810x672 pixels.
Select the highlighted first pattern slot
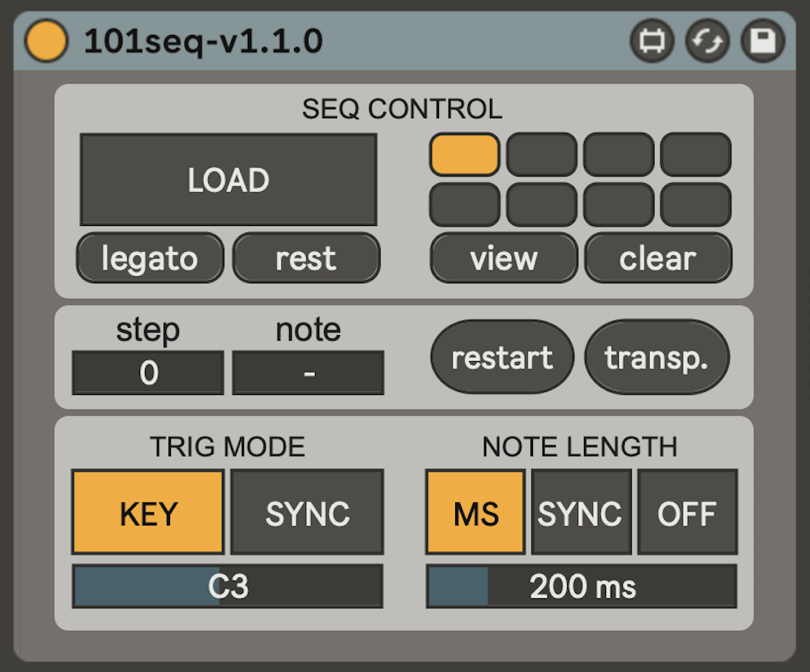[x=464, y=155]
